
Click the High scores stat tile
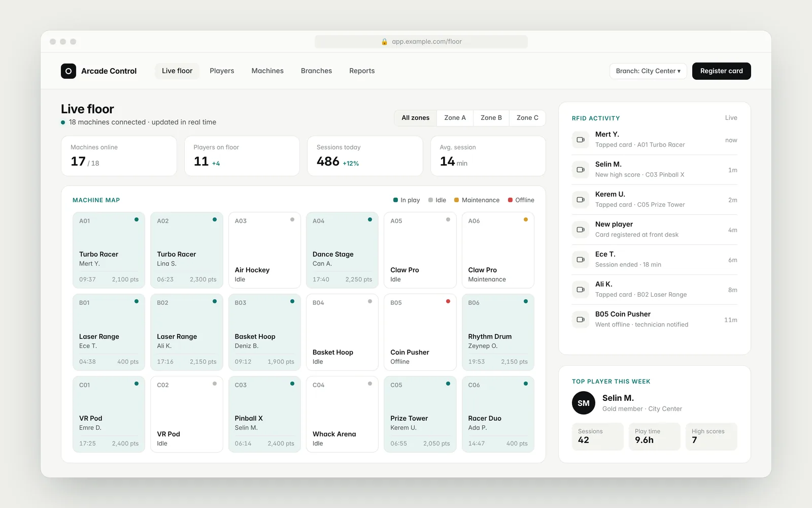tap(712, 436)
